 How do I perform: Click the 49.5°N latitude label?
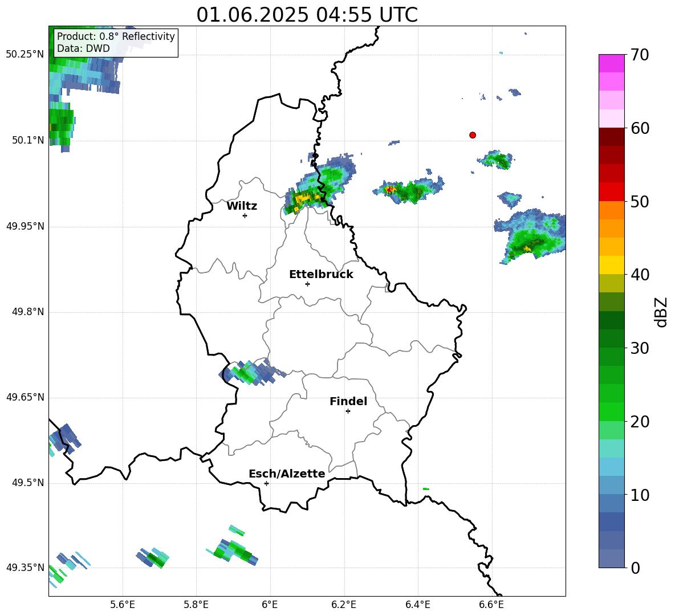point(27,483)
